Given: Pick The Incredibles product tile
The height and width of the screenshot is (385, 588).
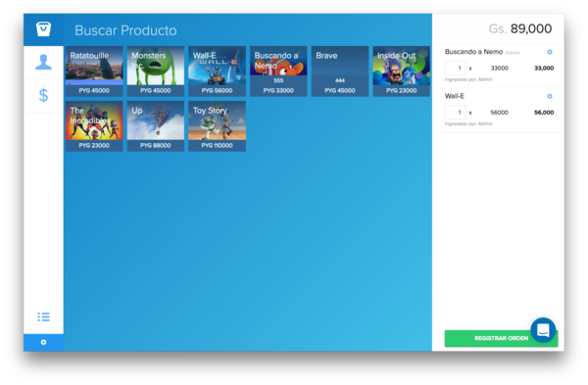Looking at the screenshot, I should [94, 126].
